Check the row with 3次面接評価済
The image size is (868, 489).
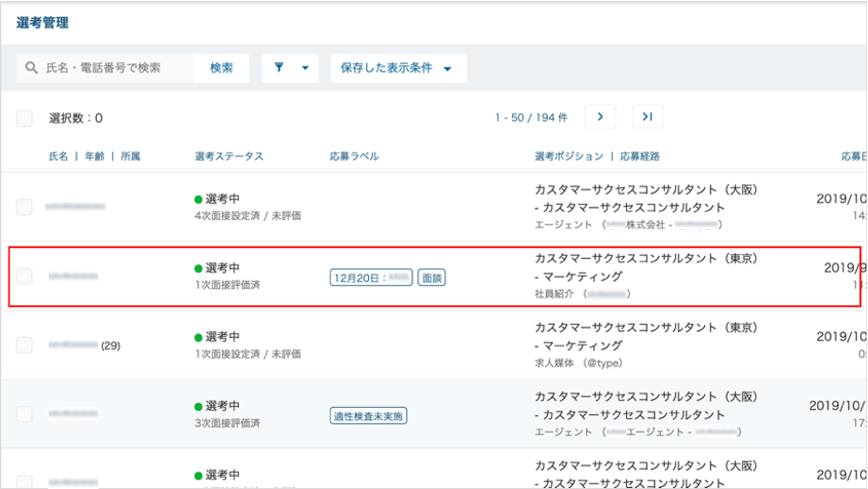[24, 414]
